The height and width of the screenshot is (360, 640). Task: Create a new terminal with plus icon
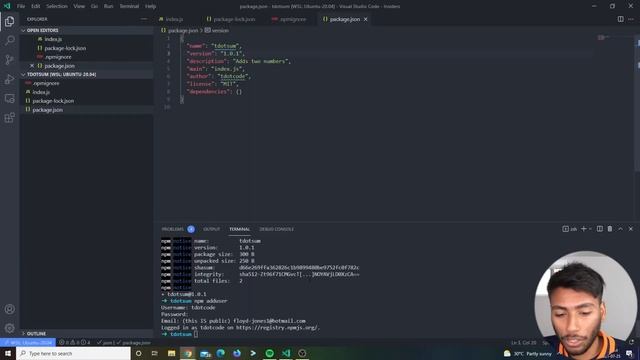point(583,229)
